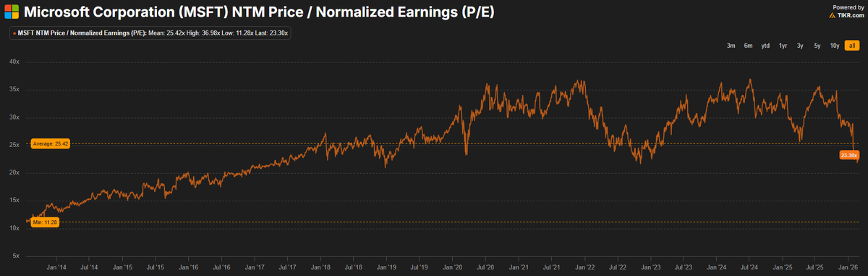Click the Jul '16 x-axis label
The height and width of the screenshot is (276, 868).
(x=221, y=268)
